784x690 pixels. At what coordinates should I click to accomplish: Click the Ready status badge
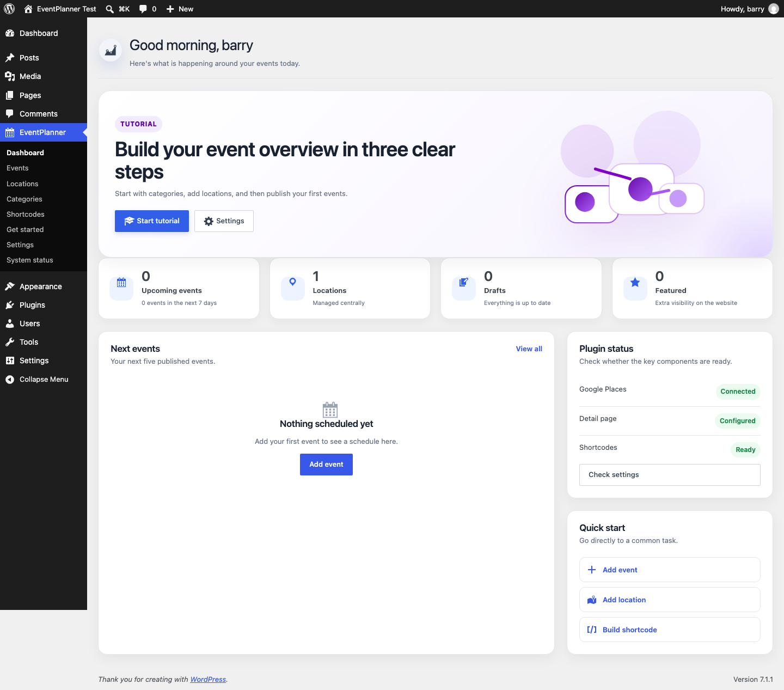pos(745,450)
